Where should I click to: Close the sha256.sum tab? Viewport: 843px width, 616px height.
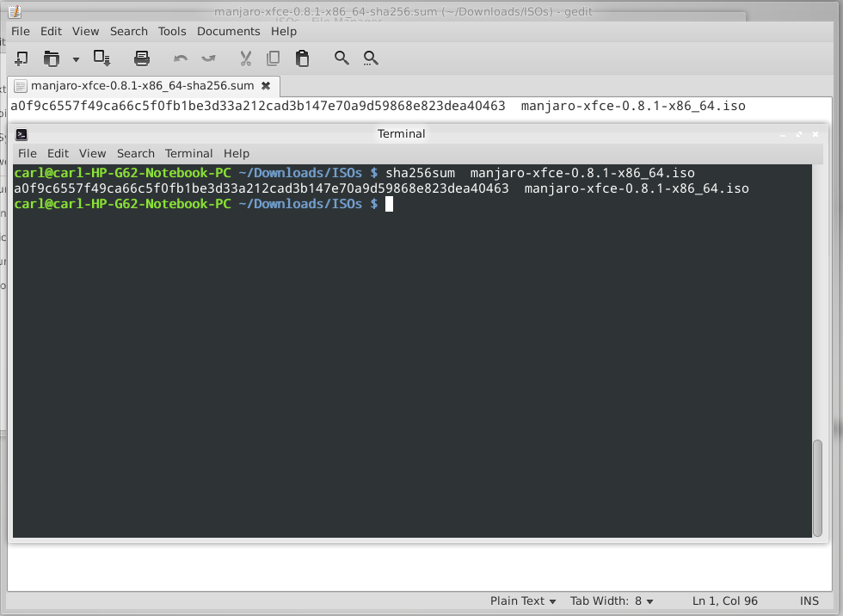(x=266, y=86)
